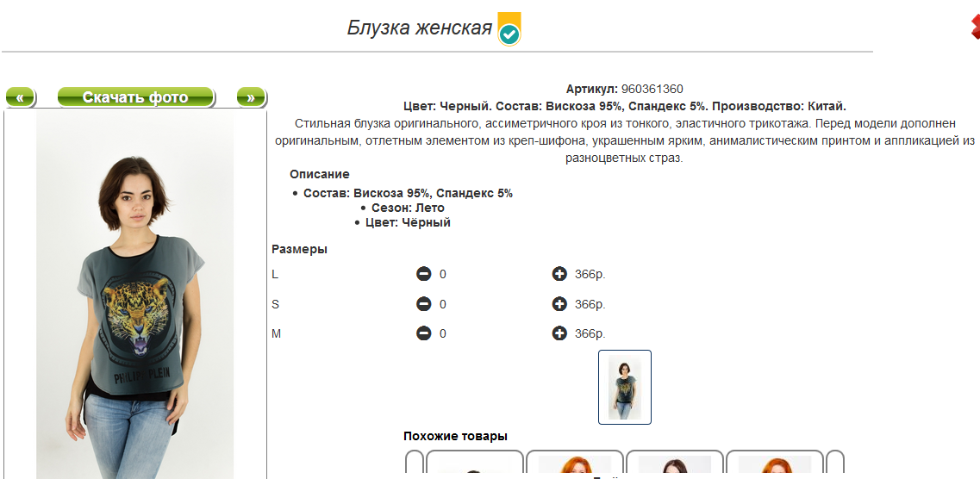Open the first similar product card
Viewport: 980px width, 479px height.
pyautogui.click(x=475, y=464)
